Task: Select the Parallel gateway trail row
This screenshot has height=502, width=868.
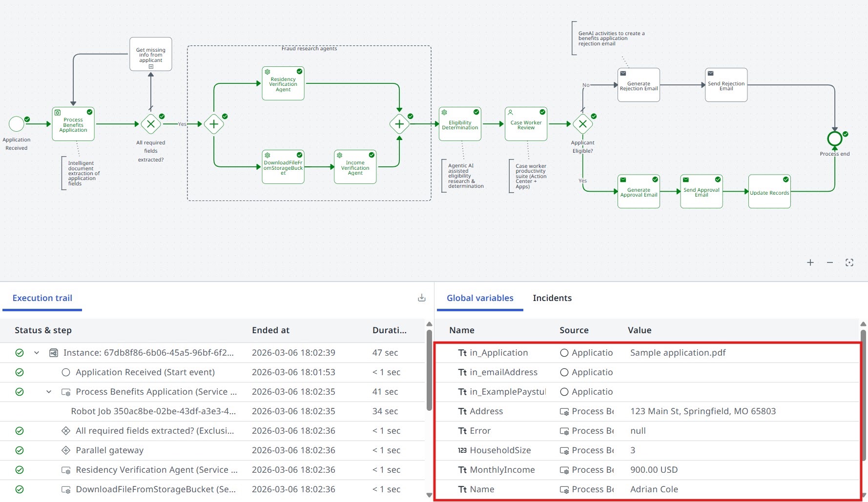Action: tap(212, 450)
